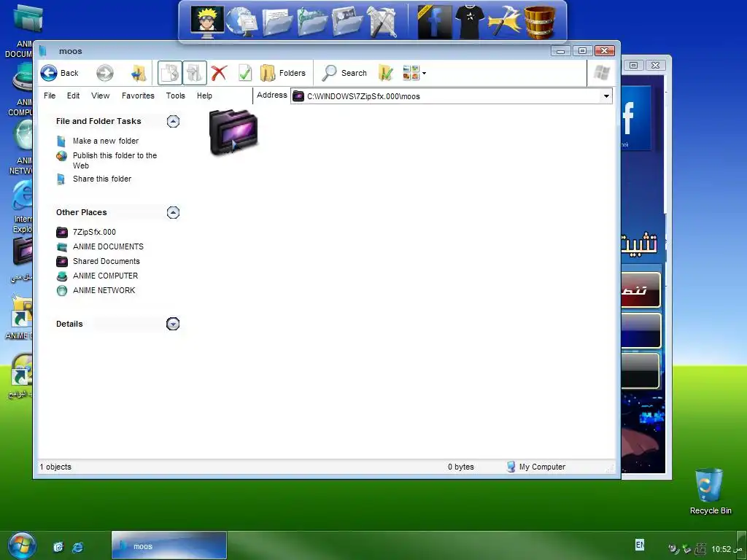
Task: Delete using the red X icon
Action: click(x=219, y=73)
